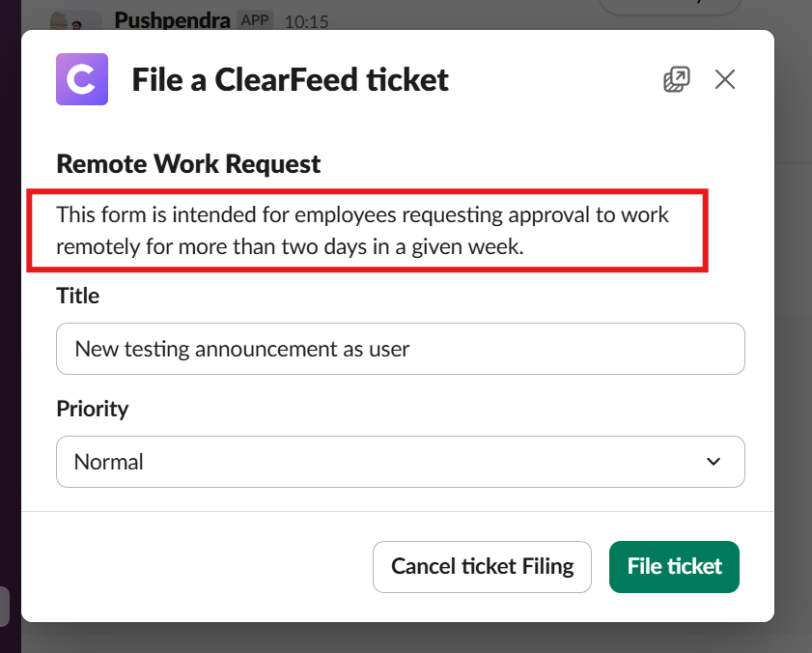Click Pushpendra's avatar thumbnail
The height and width of the screenshot is (653, 812).
(76, 19)
